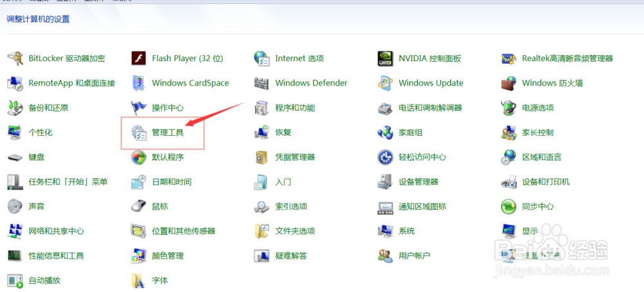Click the 疑难解答 text link
This screenshot has width=644, height=292.
291,255
